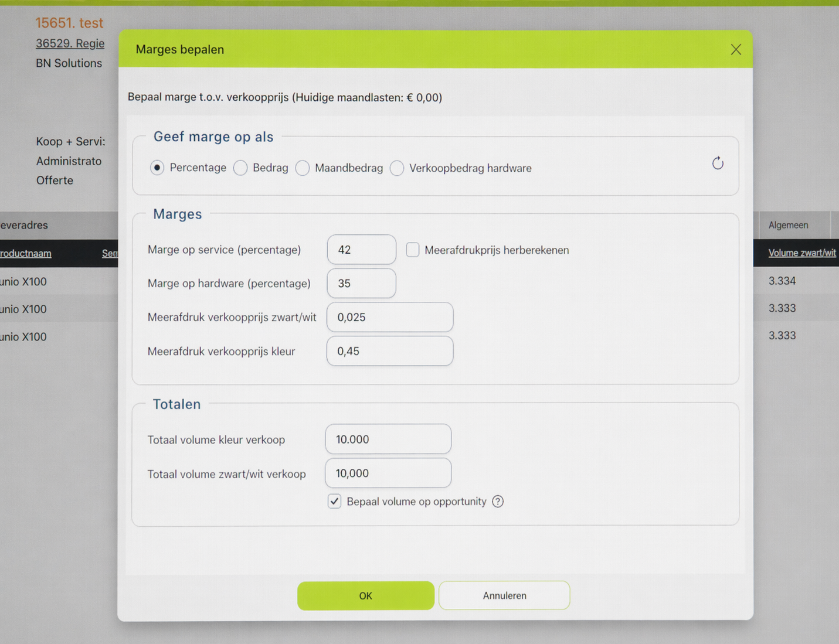Image resolution: width=839 pixels, height=644 pixels.
Task: Pick Verkoopbedrag hardware radio option
Action: pos(397,168)
